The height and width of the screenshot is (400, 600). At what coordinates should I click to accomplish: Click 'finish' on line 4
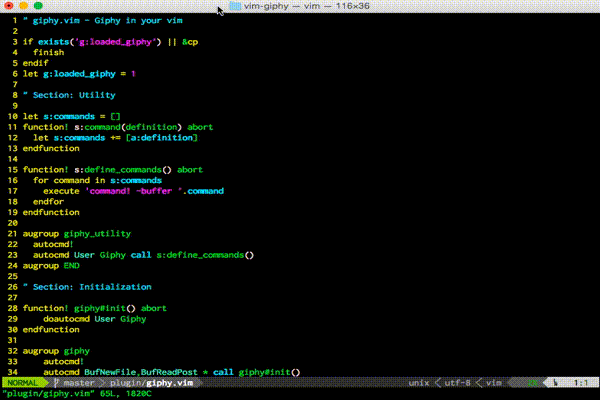pyautogui.click(x=49, y=52)
